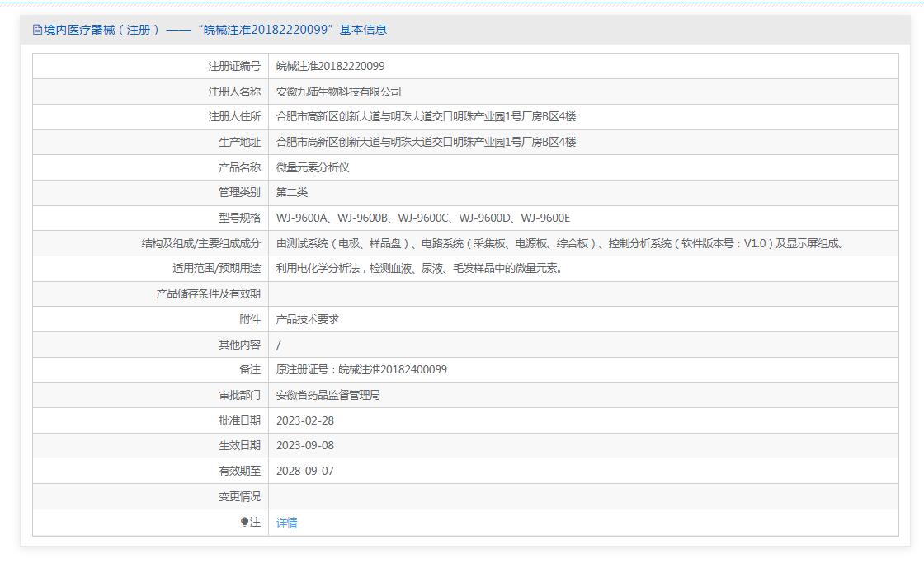Image resolution: width=924 pixels, height=568 pixels.
Task: Click the model list starting with WJ-9600A
Action: (422, 218)
